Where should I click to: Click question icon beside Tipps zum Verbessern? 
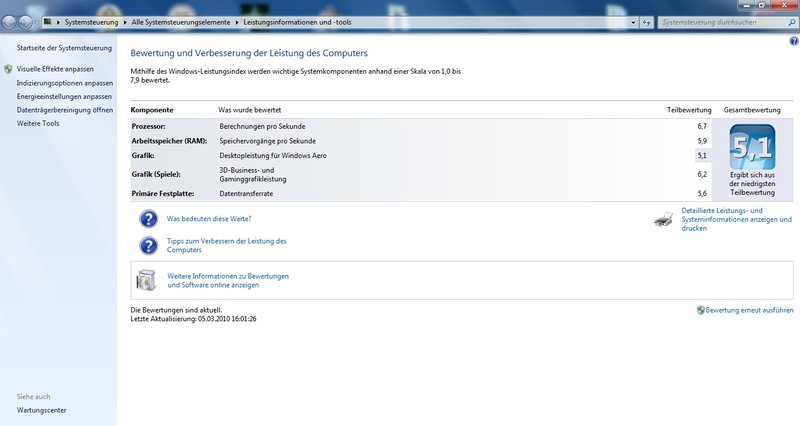click(148, 245)
